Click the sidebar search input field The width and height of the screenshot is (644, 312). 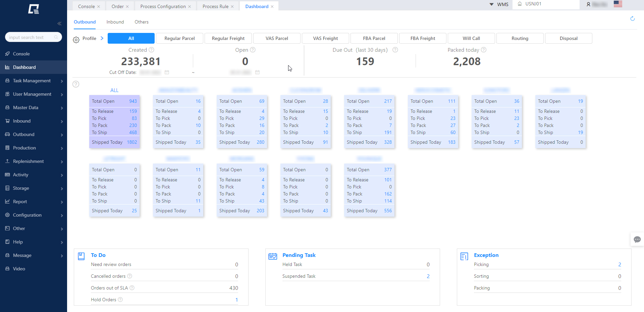click(31, 37)
